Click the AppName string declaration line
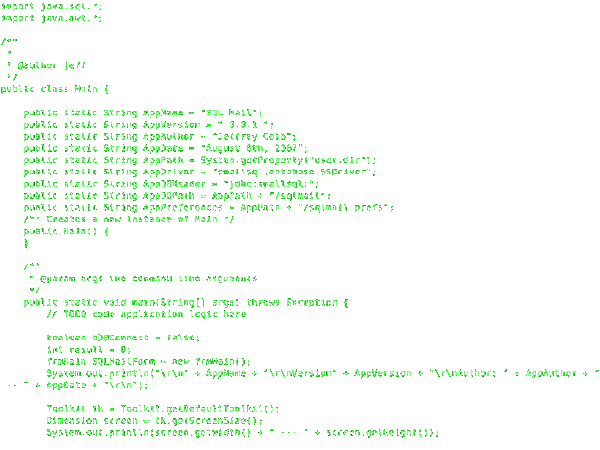The height and width of the screenshot is (450, 600). tap(143, 113)
